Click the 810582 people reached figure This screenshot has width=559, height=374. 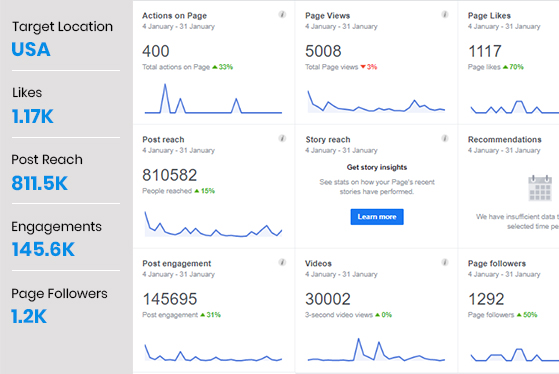169,175
